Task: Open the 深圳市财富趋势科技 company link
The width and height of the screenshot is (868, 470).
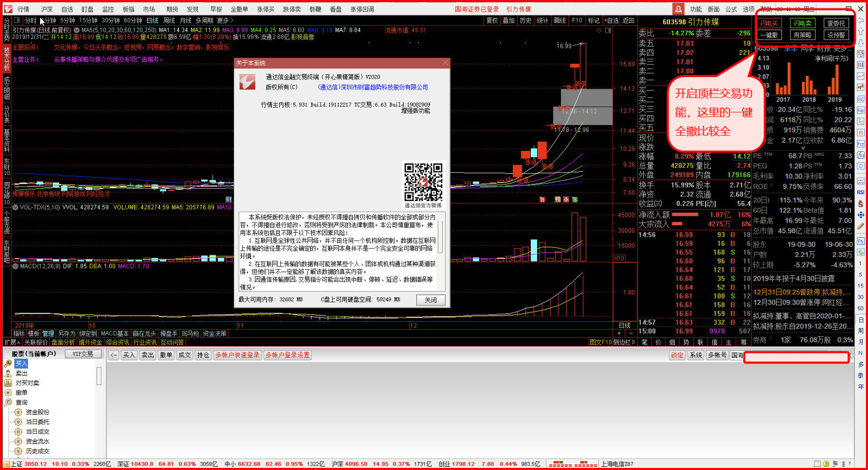Action: pos(373,87)
